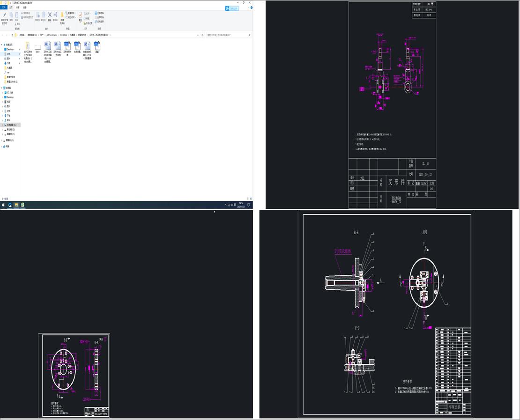Select the first Word document file icon

click(47, 46)
